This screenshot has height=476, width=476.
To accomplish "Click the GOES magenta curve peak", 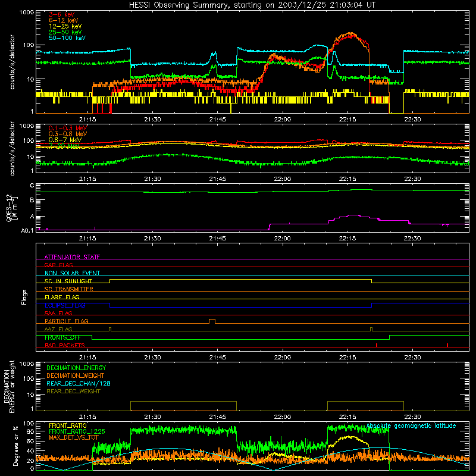I will click(353, 215).
